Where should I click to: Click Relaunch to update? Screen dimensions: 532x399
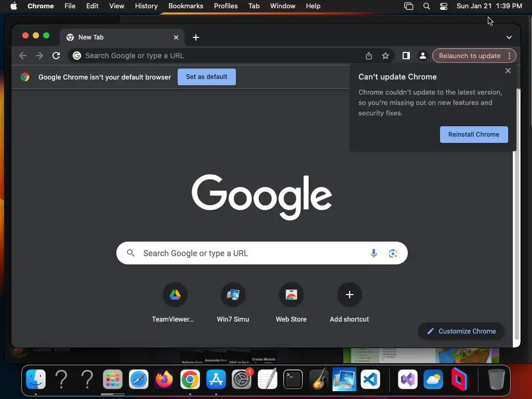point(470,56)
